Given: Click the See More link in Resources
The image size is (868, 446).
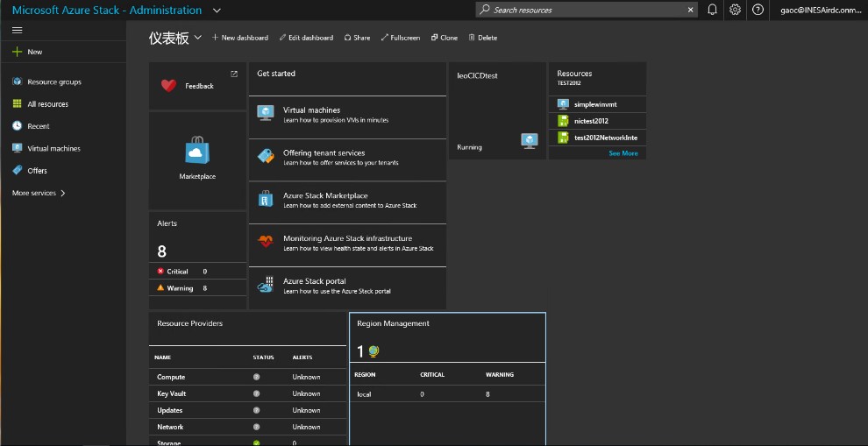Looking at the screenshot, I should (x=623, y=153).
